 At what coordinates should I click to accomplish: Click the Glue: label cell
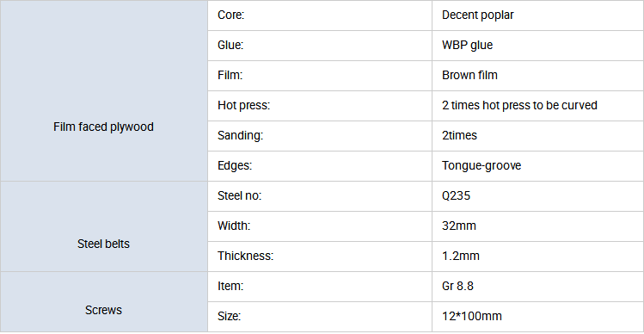coord(320,46)
